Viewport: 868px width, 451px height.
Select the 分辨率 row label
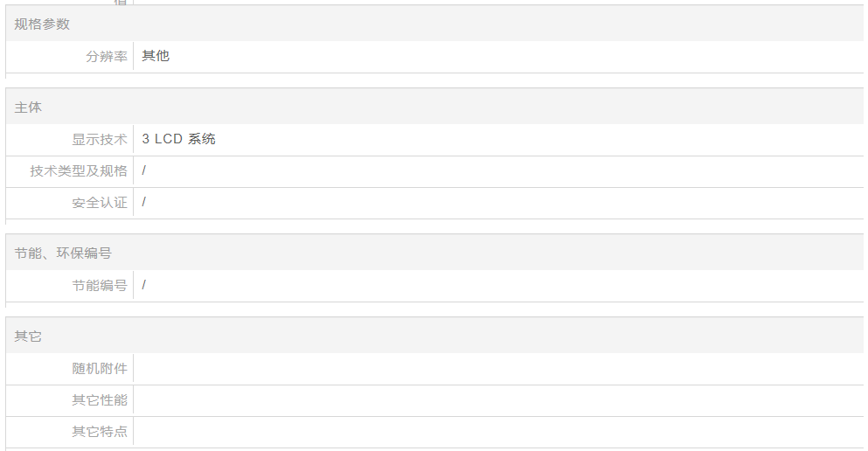point(107,57)
